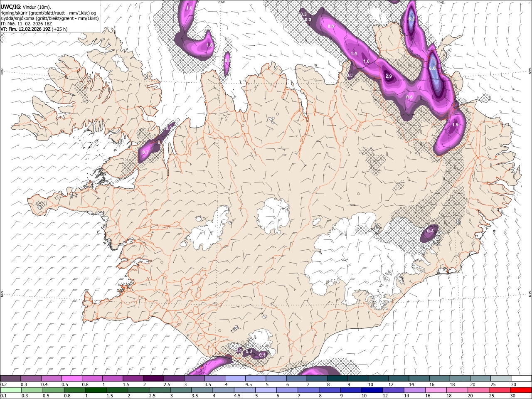Click the 15W longitude label
The width and height of the screenshot is (532, 399).
click(x=440, y=2)
